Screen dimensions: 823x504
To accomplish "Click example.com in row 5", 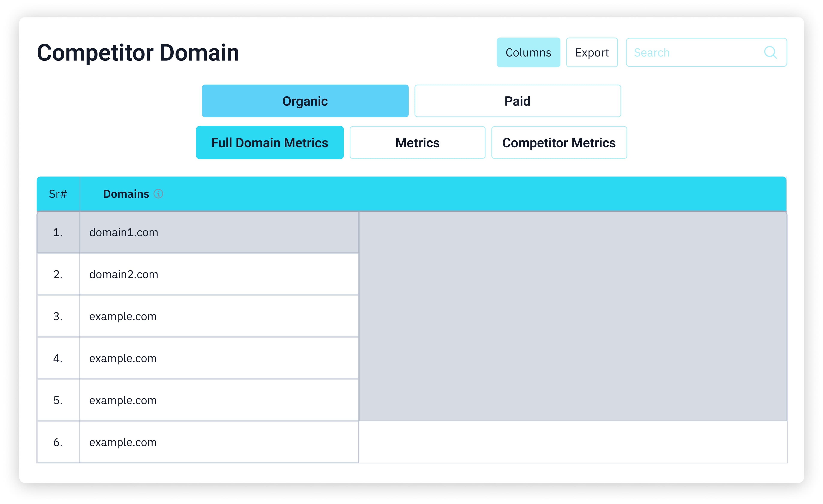I will click(x=123, y=400).
